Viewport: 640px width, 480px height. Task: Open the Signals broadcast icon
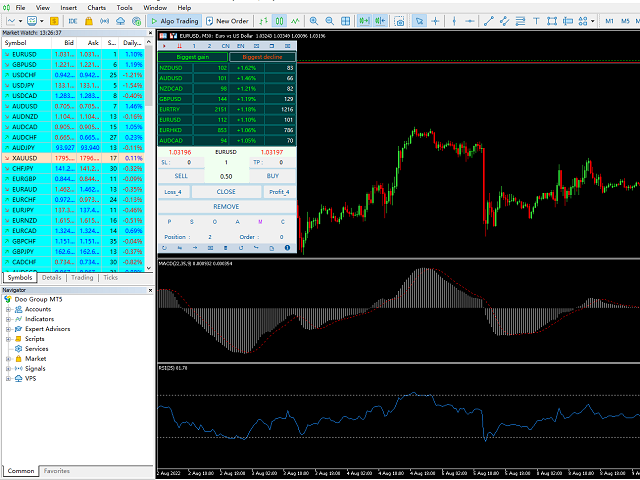coord(104,21)
